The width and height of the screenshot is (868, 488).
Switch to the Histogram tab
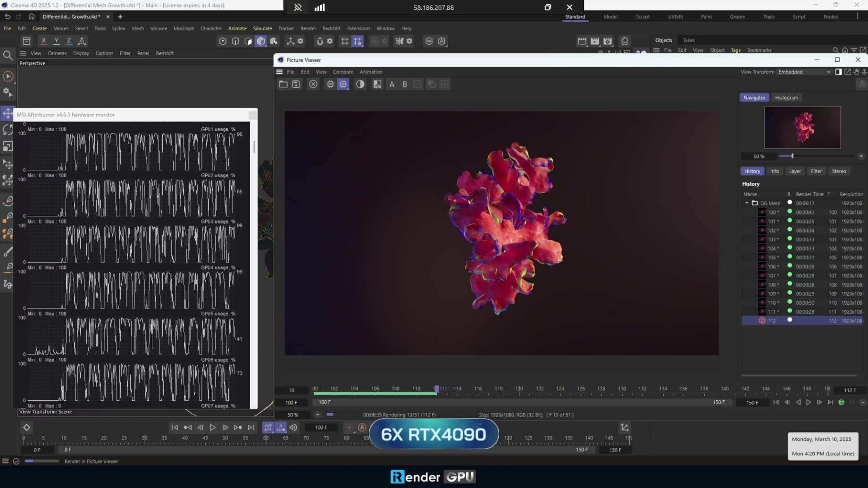(786, 98)
